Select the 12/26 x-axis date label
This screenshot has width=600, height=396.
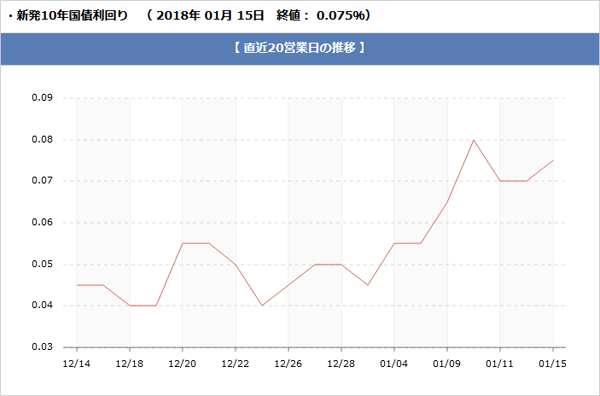click(288, 363)
